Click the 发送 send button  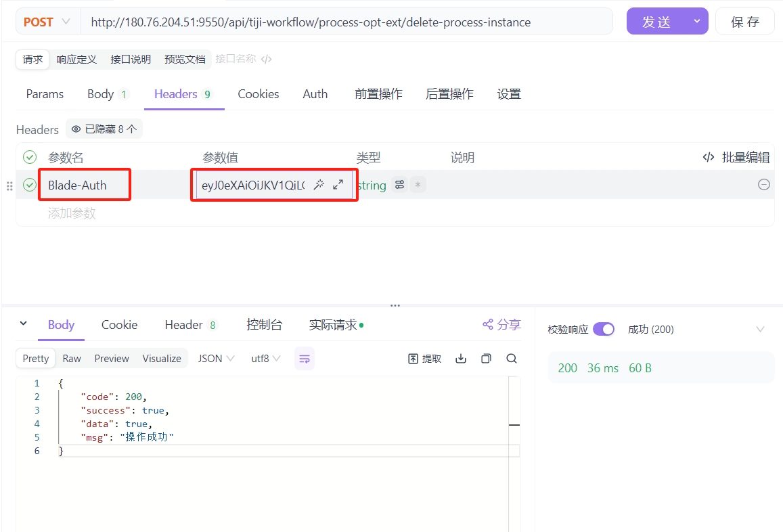pyautogui.click(x=656, y=22)
